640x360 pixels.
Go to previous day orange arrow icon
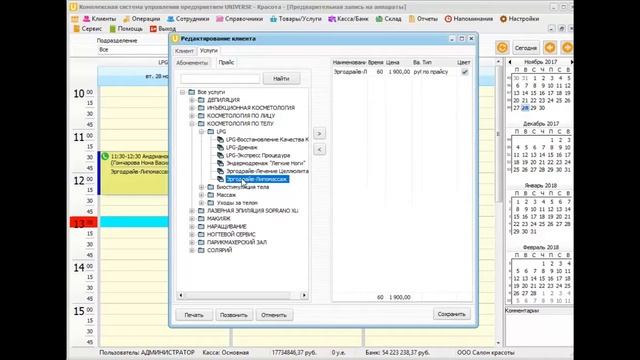pos(550,48)
